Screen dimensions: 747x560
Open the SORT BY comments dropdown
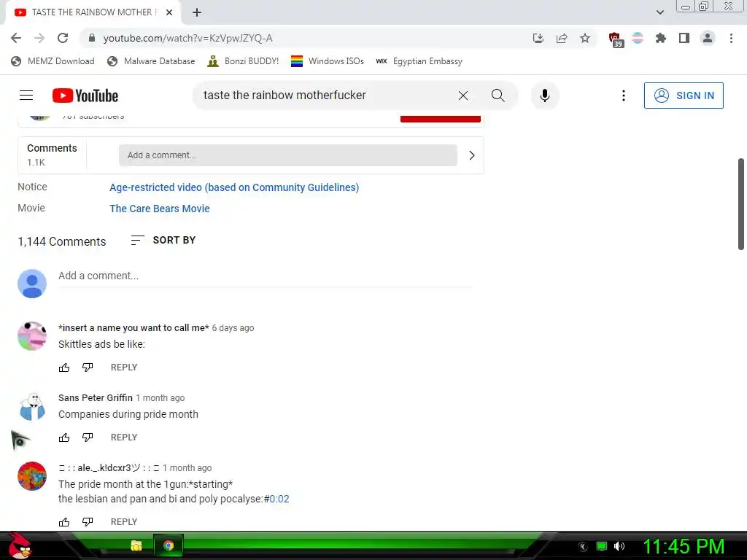tap(163, 241)
